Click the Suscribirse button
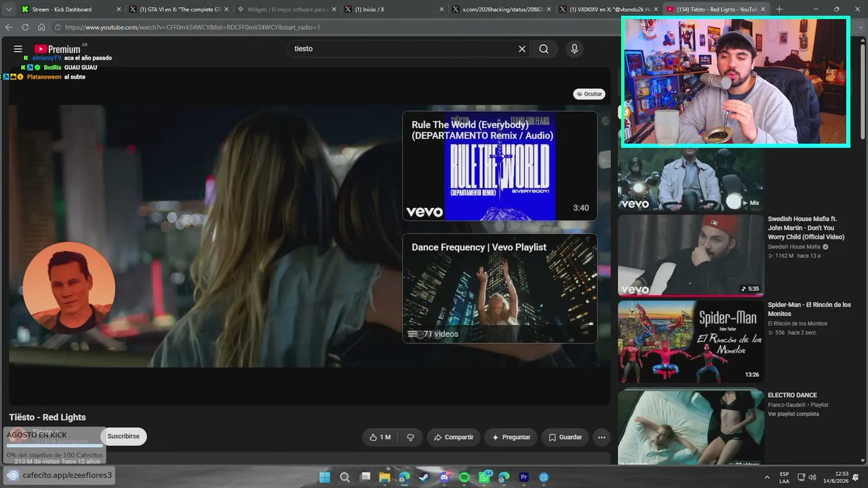This screenshot has width=868, height=488. (x=123, y=436)
